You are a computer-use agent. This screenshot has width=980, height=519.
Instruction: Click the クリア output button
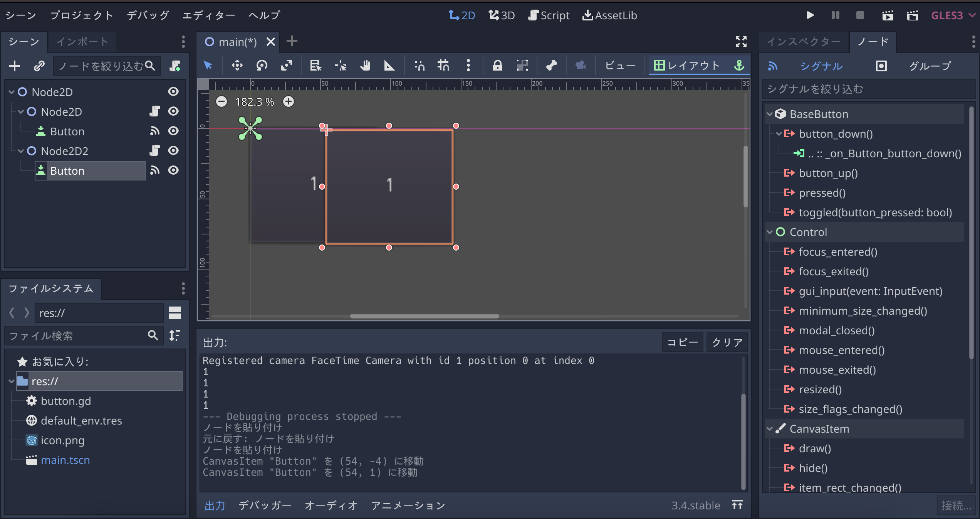727,342
